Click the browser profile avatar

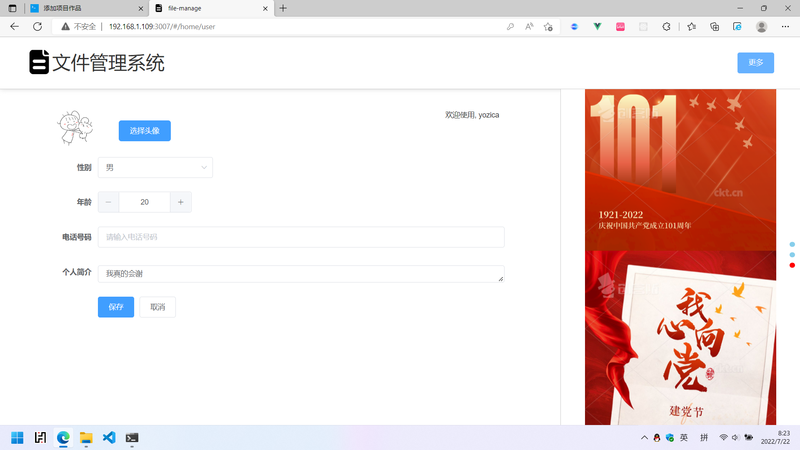(762, 27)
